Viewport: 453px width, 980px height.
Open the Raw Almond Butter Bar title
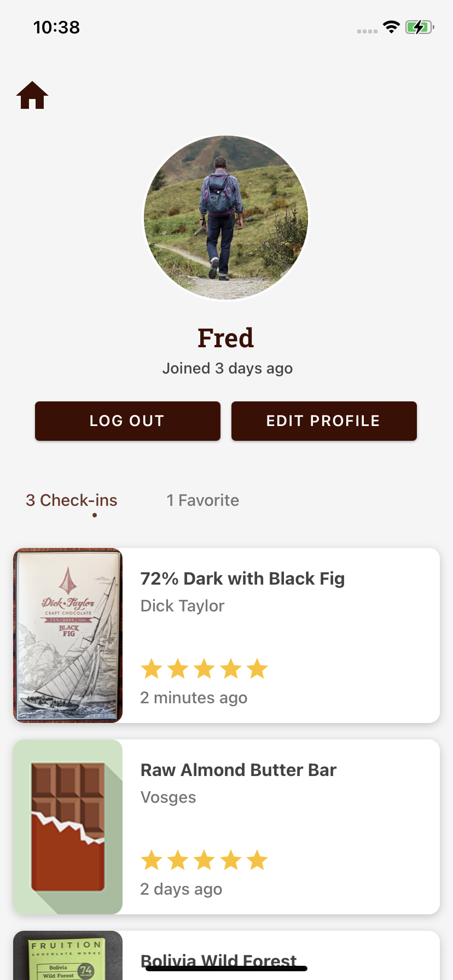click(x=239, y=770)
